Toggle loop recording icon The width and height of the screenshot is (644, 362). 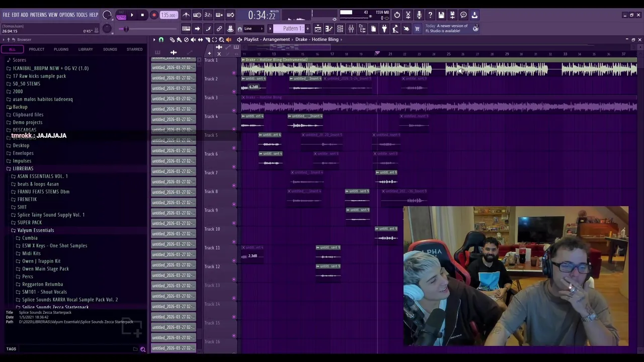[230, 15]
